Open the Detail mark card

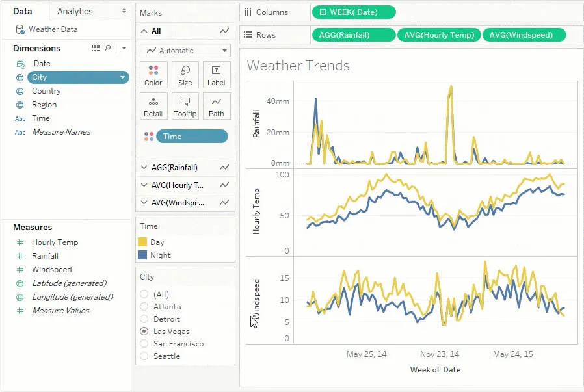click(x=153, y=107)
